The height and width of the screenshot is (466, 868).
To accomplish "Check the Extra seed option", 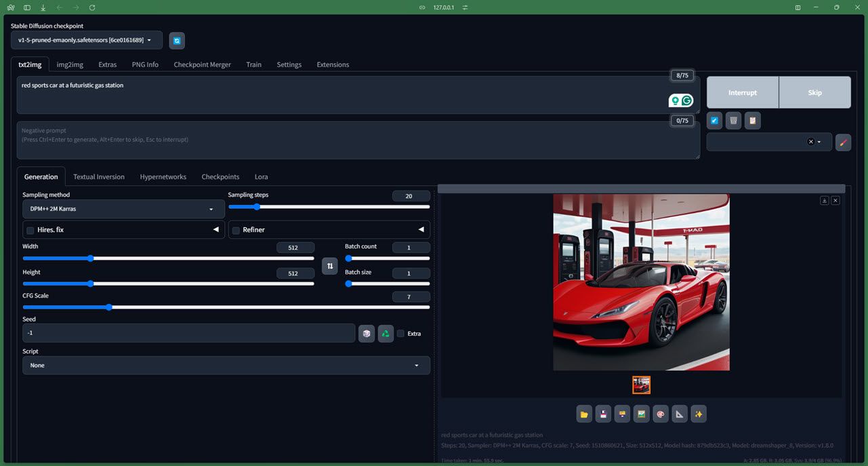I will point(400,333).
